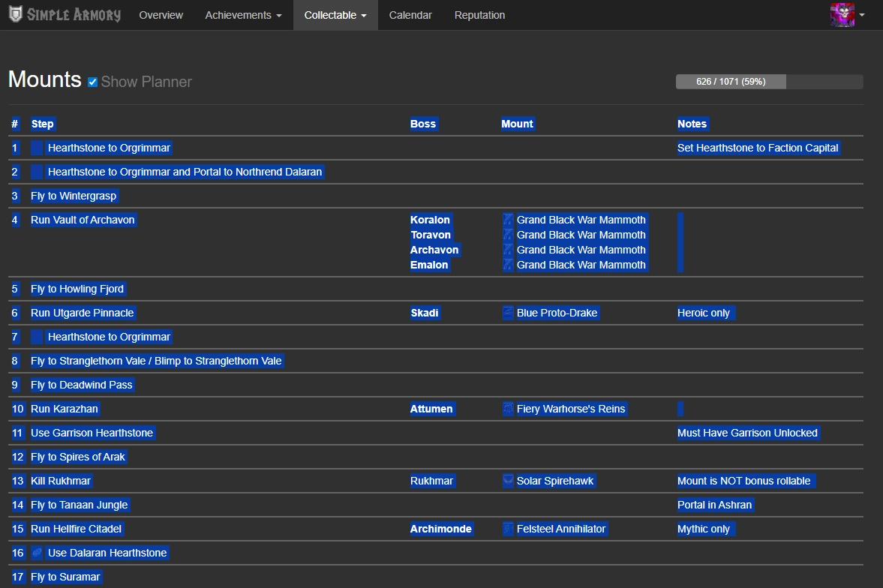Screen dimensions: 883x588
Task: Open the Felsteel Annihilator mount link
Action: 561,529
